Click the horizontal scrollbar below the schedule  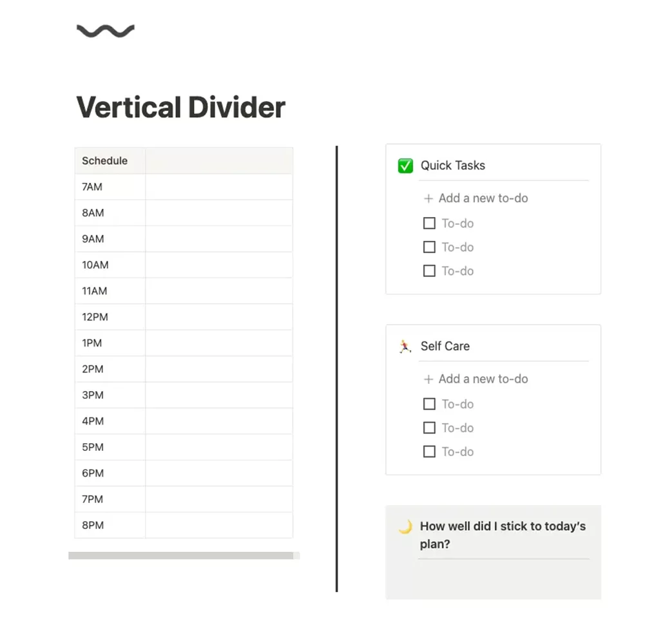181,556
